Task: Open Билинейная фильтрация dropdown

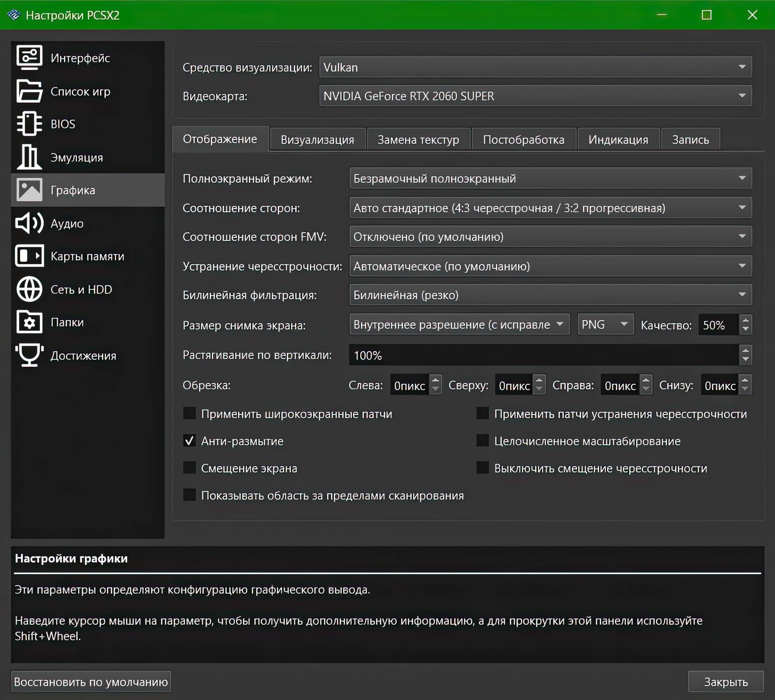Action: coord(551,295)
